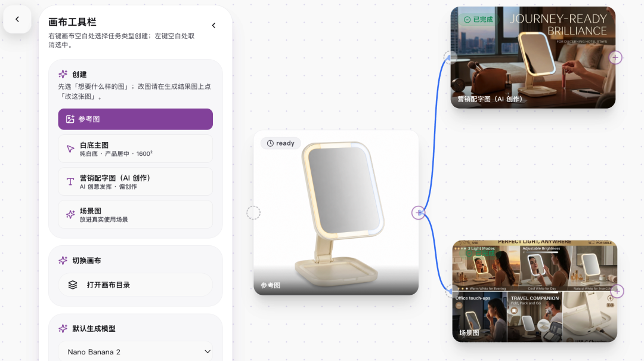Click the back arrow button at top left
The height and width of the screenshot is (361, 644).
[17, 19]
